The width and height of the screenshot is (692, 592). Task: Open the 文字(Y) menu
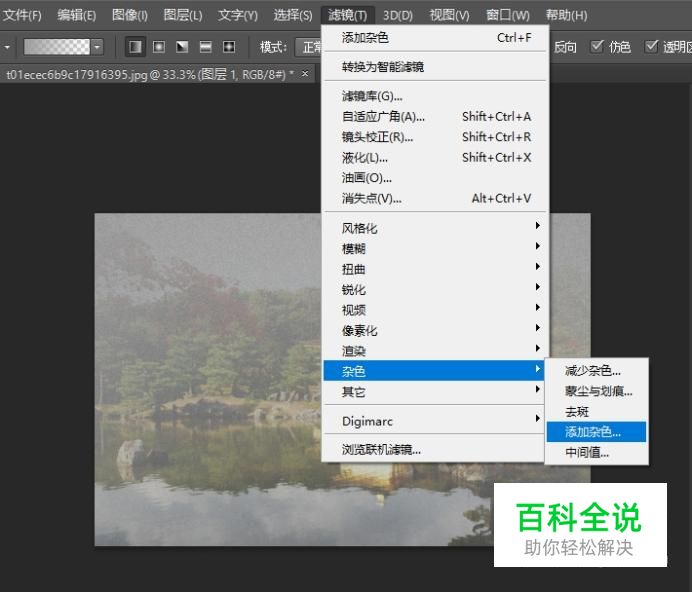pyautogui.click(x=237, y=15)
